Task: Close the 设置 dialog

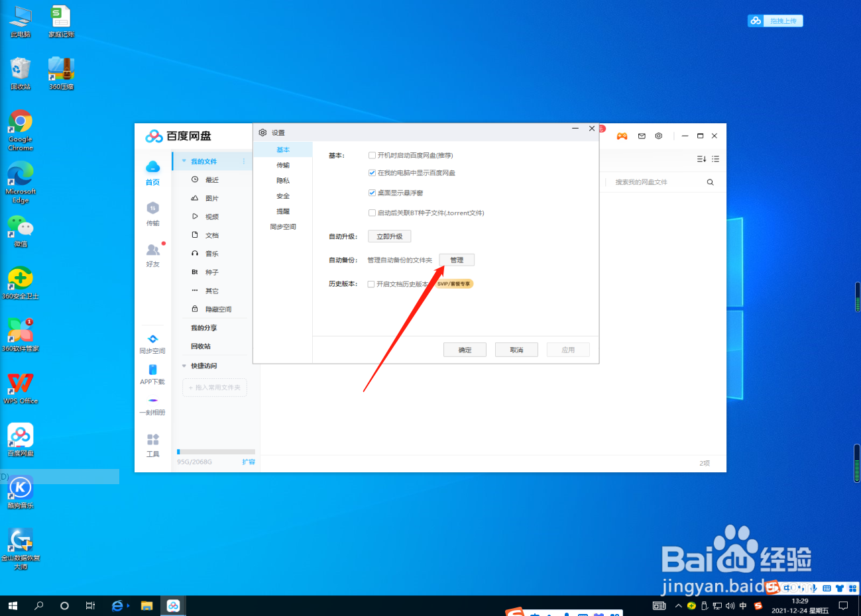Action: tap(592, 128)
